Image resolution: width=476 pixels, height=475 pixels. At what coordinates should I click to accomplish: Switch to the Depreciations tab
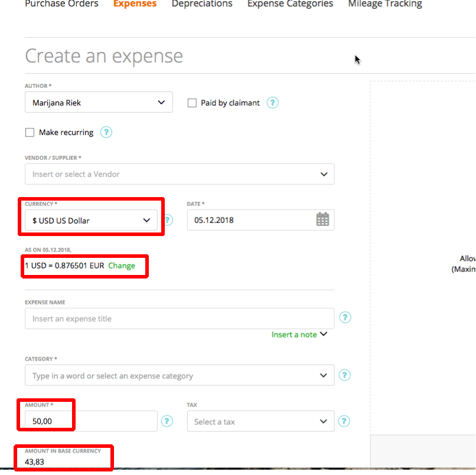point(202,4)
